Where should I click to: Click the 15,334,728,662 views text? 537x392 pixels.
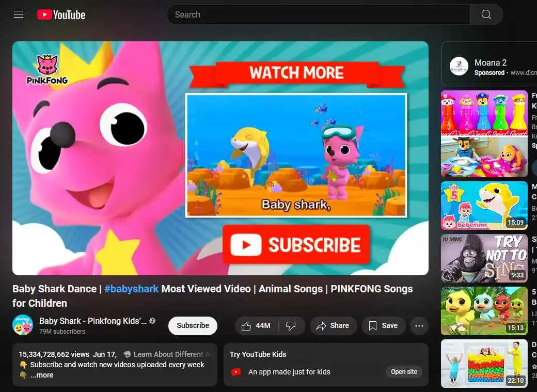[x=54, y=354]
